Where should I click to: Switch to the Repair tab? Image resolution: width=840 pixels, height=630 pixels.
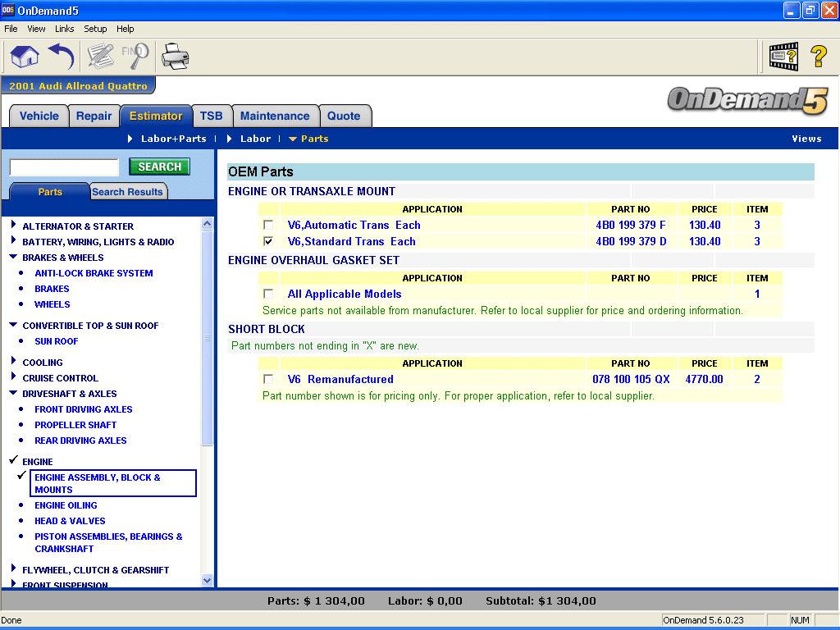[x=94, y=116]
